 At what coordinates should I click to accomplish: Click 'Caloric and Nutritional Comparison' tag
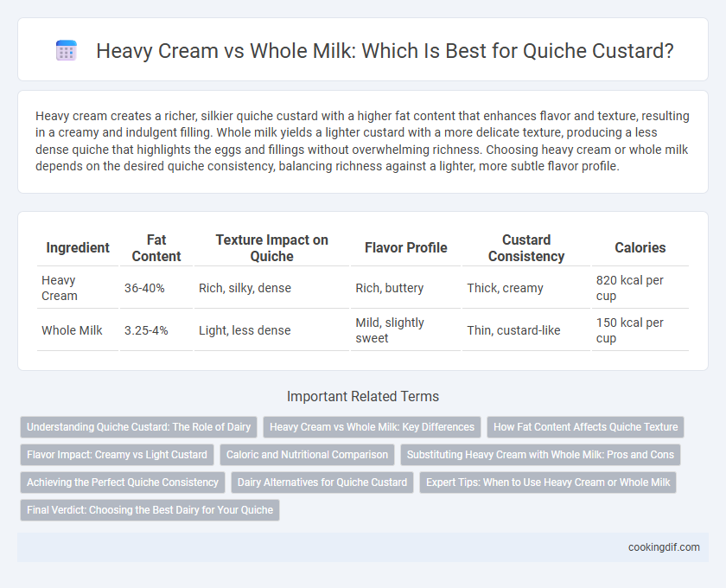tap(307, 455)
